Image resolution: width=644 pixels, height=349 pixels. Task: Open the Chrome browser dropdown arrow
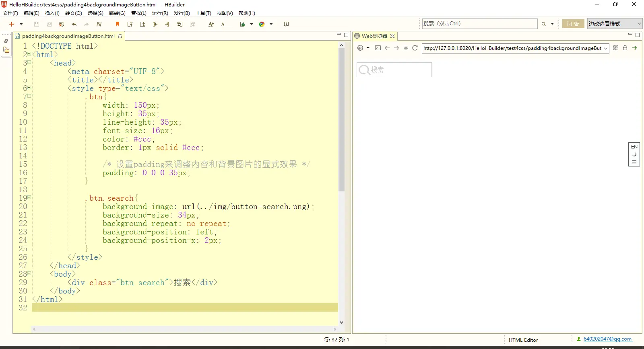(271, 24)
